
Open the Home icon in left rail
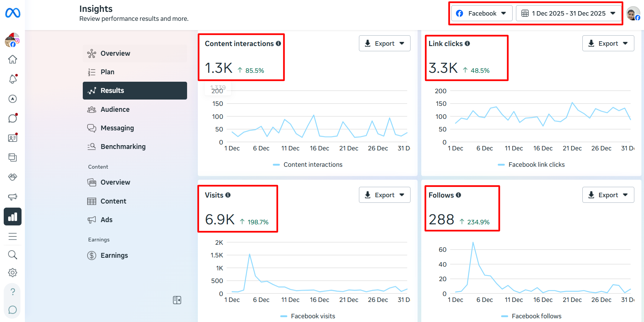13,59
